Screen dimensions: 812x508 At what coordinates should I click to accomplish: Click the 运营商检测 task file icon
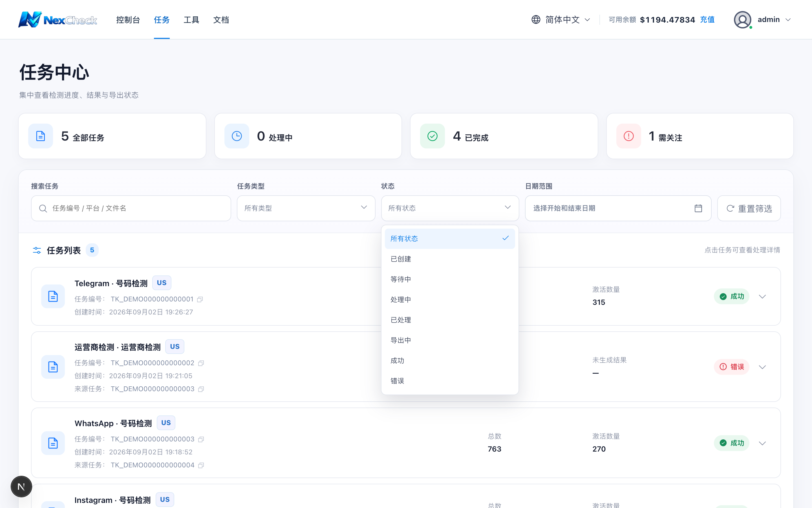pos(53,367)
